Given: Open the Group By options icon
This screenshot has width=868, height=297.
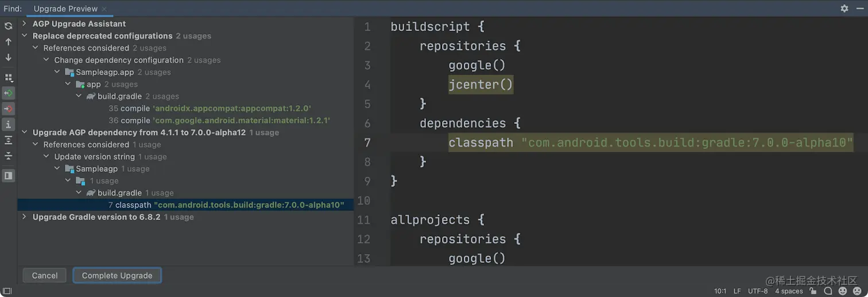Looking at the screenshot, I should tap(8, 78).
